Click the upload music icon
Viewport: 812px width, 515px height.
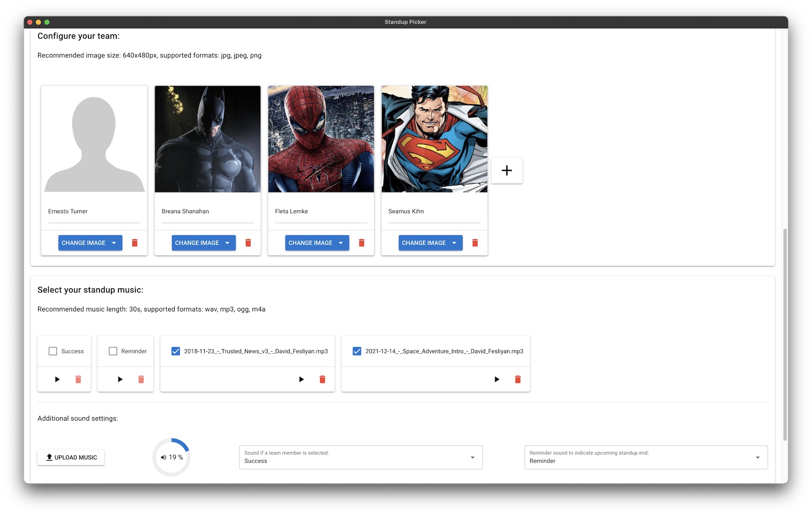[x=48, y=457]
